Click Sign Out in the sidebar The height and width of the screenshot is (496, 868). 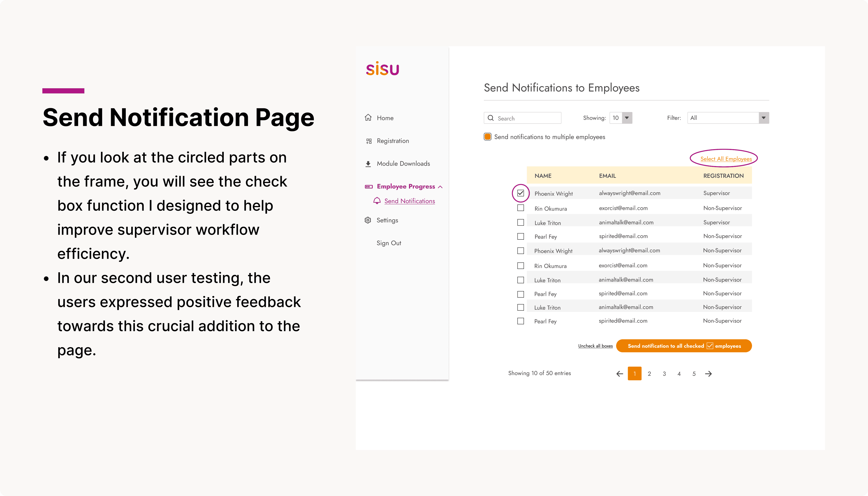click(389, 243)
